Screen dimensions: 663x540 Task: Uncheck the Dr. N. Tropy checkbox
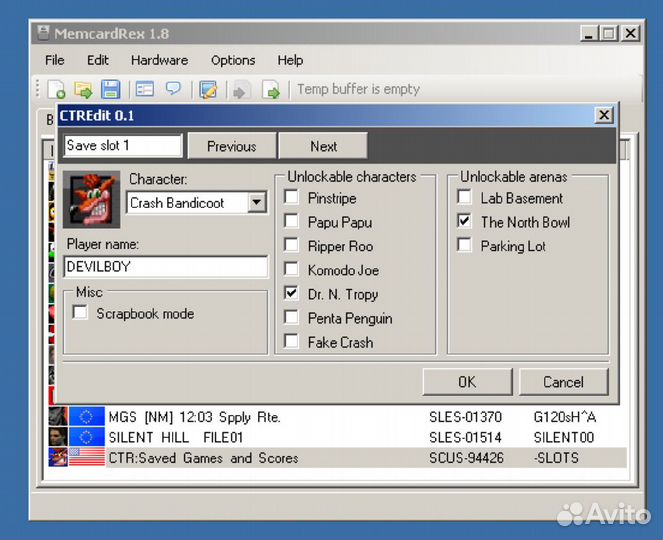pos(291,293)
